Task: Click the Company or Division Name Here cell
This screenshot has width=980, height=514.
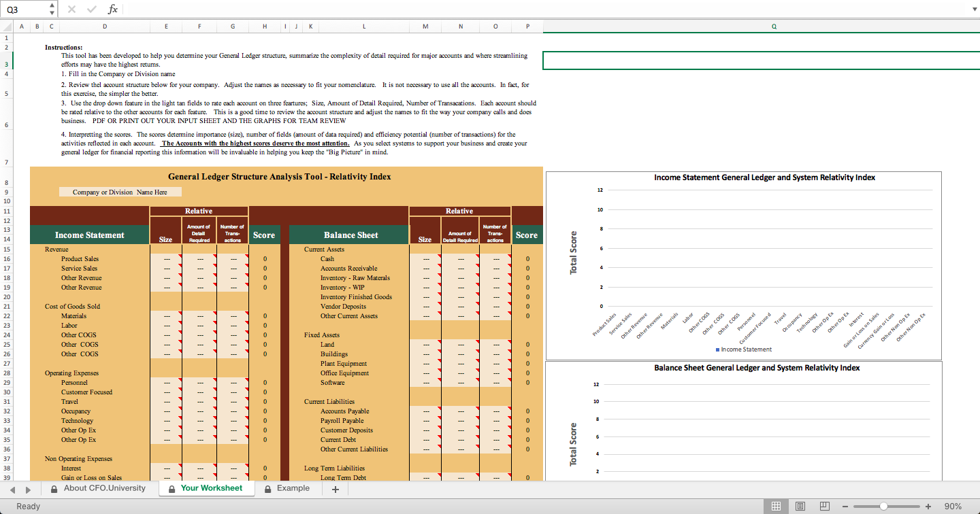Action: pyautogui.click(x=120, y=192)
